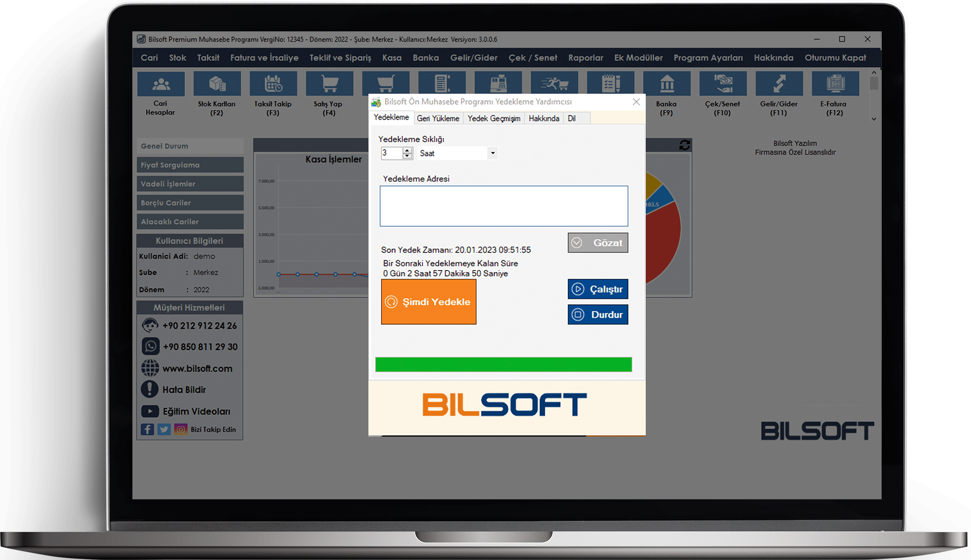Screen dimensions: 971x560
Task: Click the Durdur button
Action: (598, 314)
